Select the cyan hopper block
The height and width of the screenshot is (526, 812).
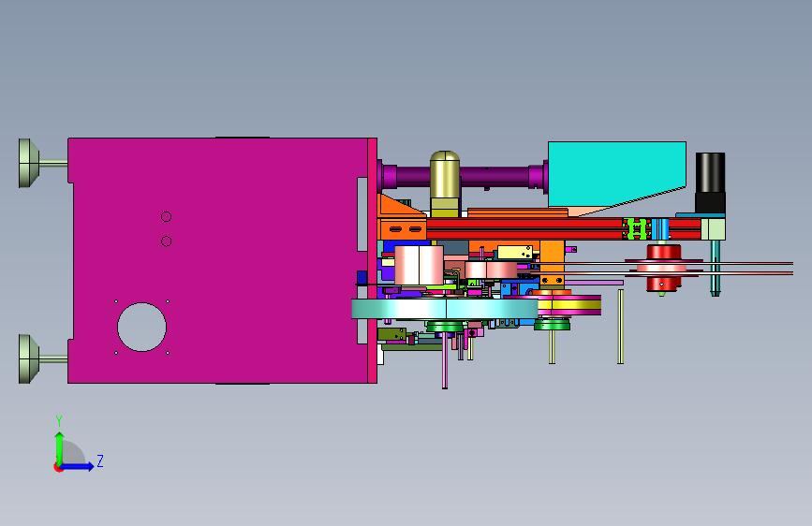[x=617, y=174]
